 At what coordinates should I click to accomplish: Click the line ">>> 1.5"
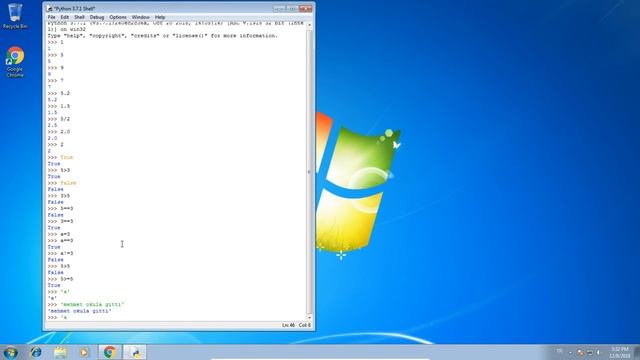58,106
